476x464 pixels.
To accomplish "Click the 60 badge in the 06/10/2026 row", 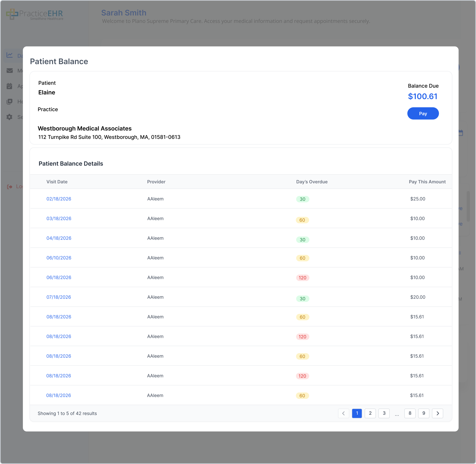I will tap(303, 258).
